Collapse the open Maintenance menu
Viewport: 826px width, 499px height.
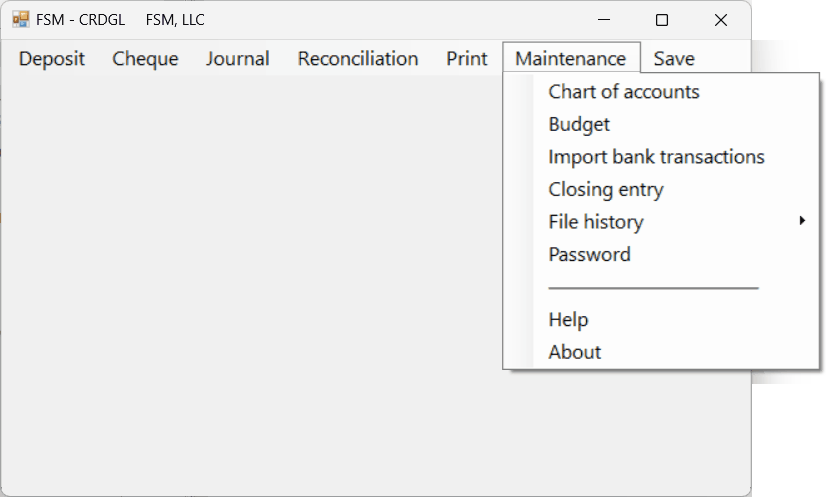(571, 58)
